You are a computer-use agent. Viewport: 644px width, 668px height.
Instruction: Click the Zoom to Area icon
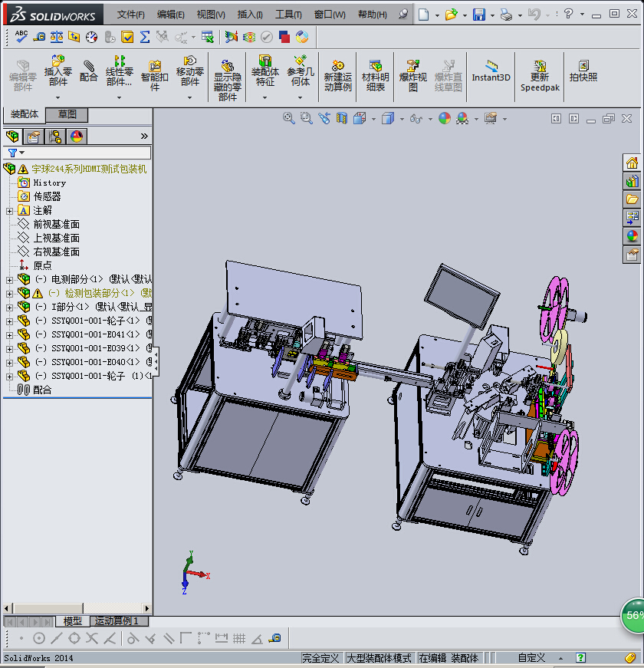(x=306, y=118)
